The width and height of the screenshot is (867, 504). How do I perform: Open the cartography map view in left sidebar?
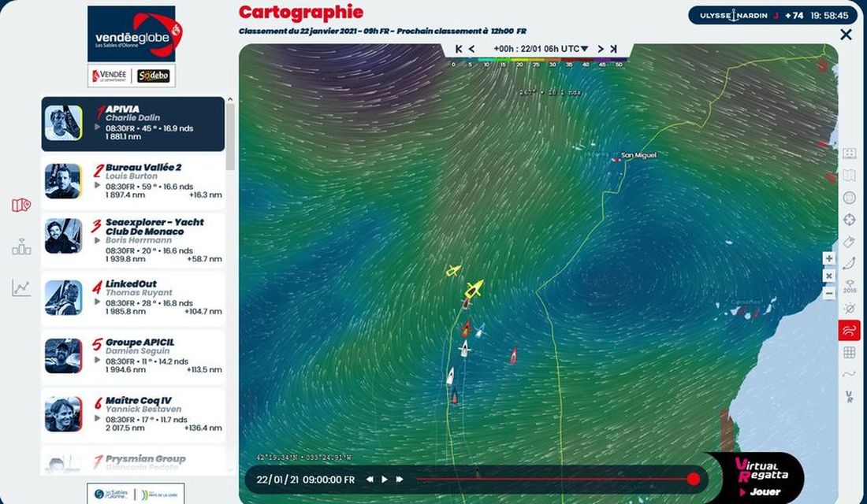coord(21,205)
